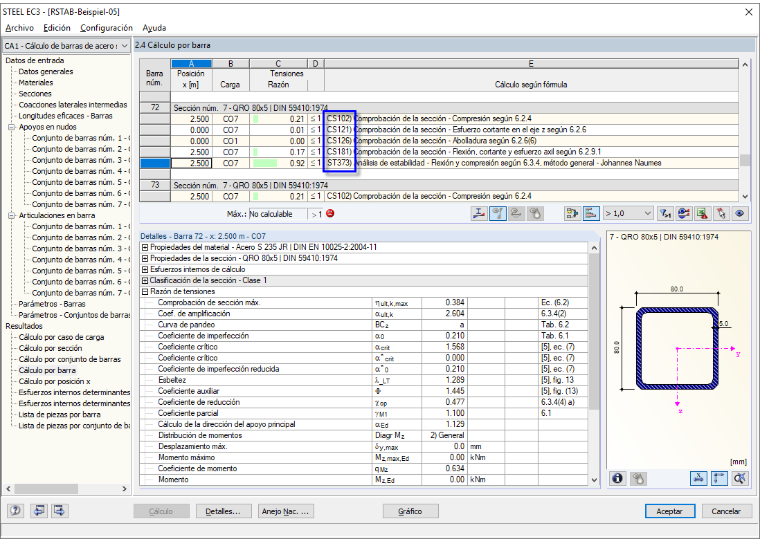The height and width of the screenshot is (542, 760).
Task: Click the blue sphere with red arrows icon
Action: (x=684, y=213)
